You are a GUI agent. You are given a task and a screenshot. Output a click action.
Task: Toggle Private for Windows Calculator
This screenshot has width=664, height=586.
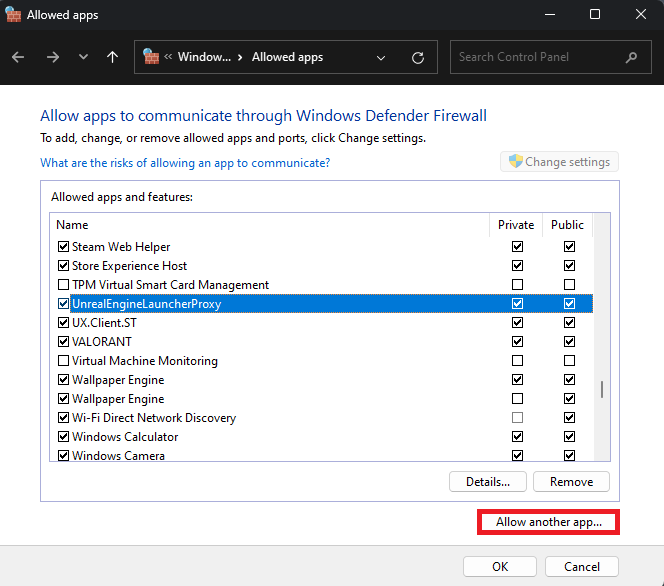point(517,437)
